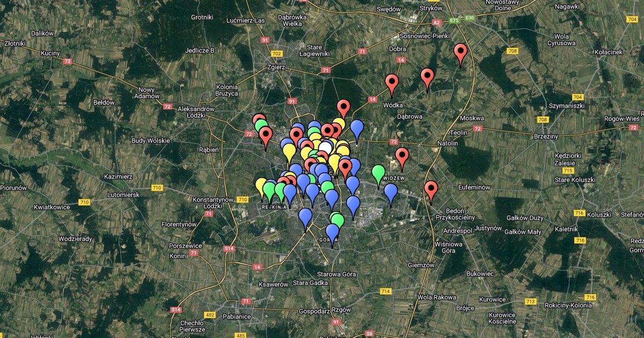This screenshot has height=338, width=644.
Task: Click the Gałków Duży label
Action: tap(525, 218)
